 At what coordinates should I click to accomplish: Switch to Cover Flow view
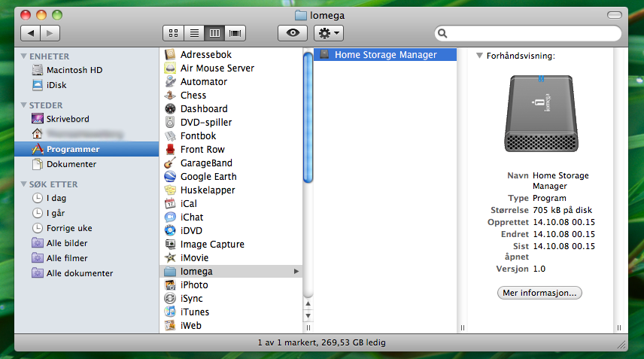coord(235,33)
